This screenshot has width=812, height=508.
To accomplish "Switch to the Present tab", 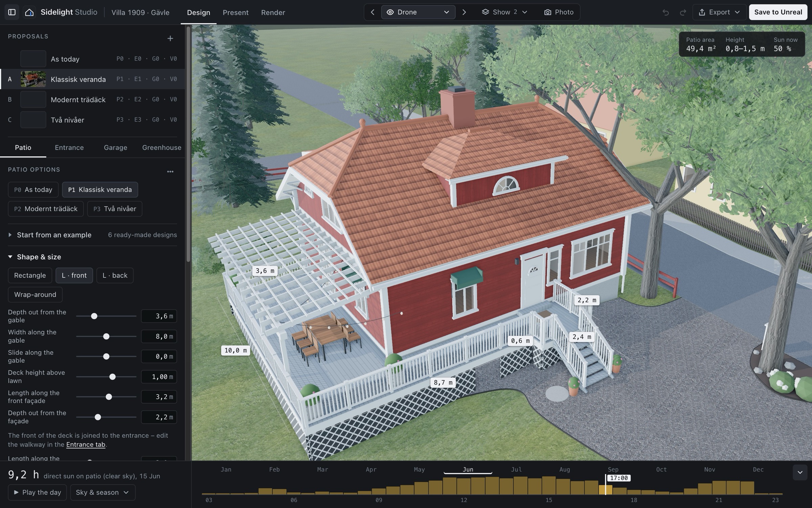I will [x=235, y=13].
